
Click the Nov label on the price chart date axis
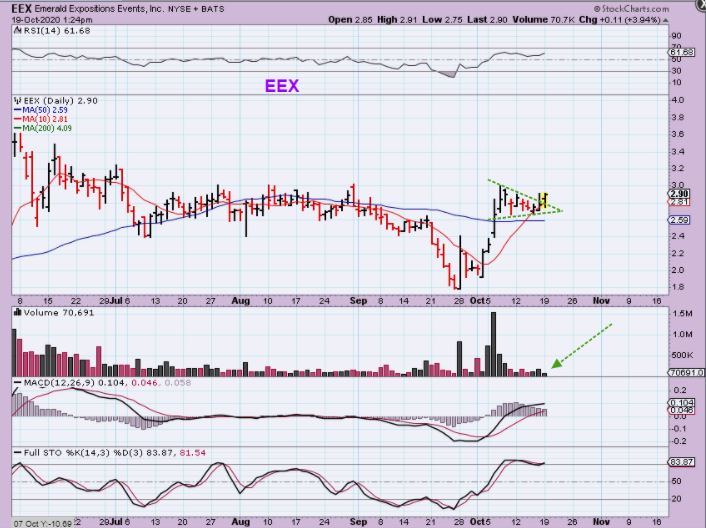(x=601, y=301)
